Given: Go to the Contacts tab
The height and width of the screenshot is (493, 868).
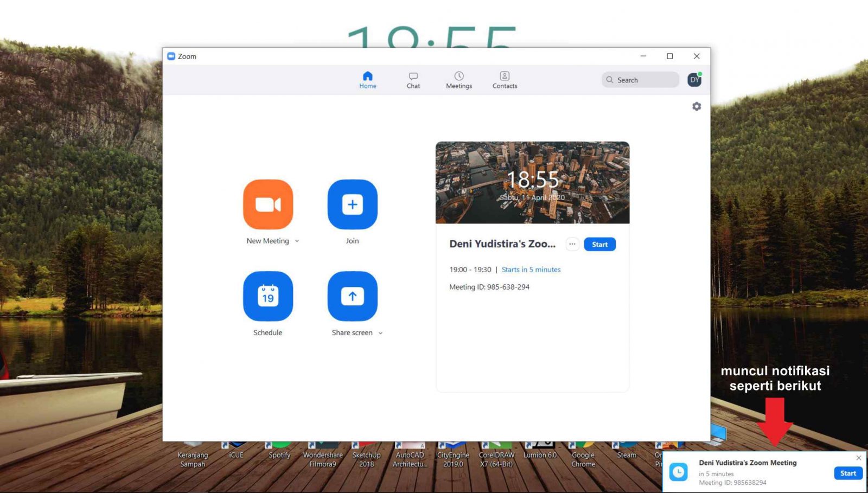Looking at the screenshot, I should (x=505, y=80).
